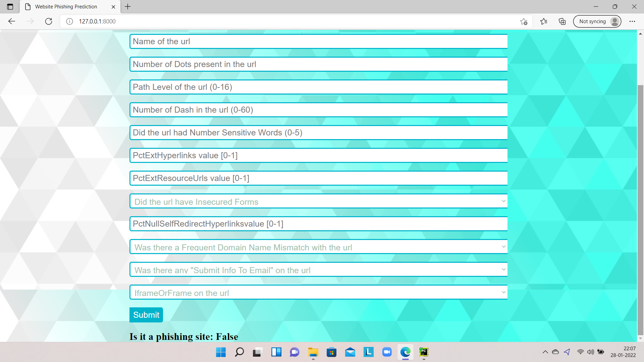The height and width of the screenshot is (362, 644).
Task: Add this page to favorites star icon
Action: click(524, 21)
